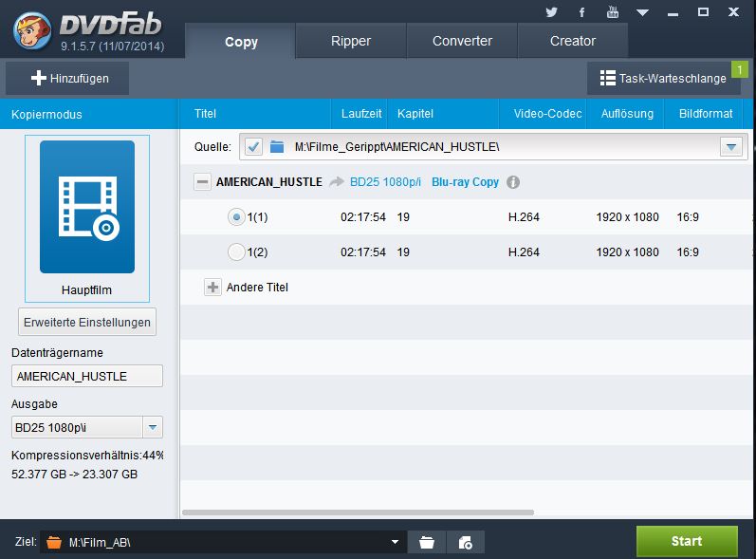Open Erweiterte Einstellungen
The image size is (756, 559).
coord(86,322)
